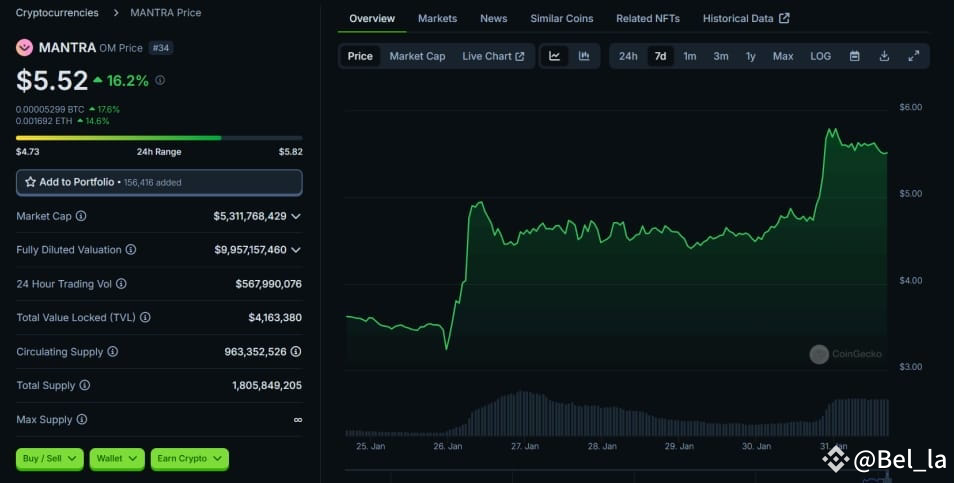This screenshot has height=483, width=955.
Task: Click the Total Supply info icon
Action: point(85,385)
